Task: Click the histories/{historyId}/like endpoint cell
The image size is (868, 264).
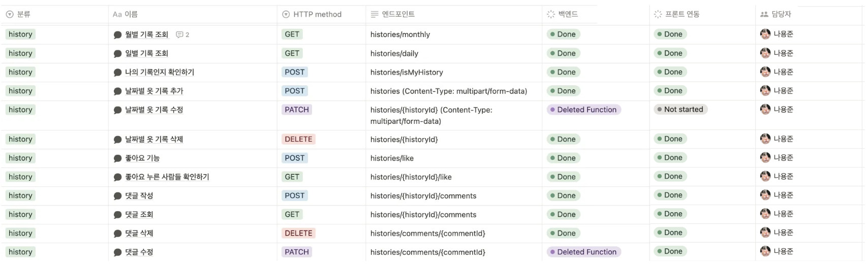Action: pyautogui.click(x=454, y=177)
